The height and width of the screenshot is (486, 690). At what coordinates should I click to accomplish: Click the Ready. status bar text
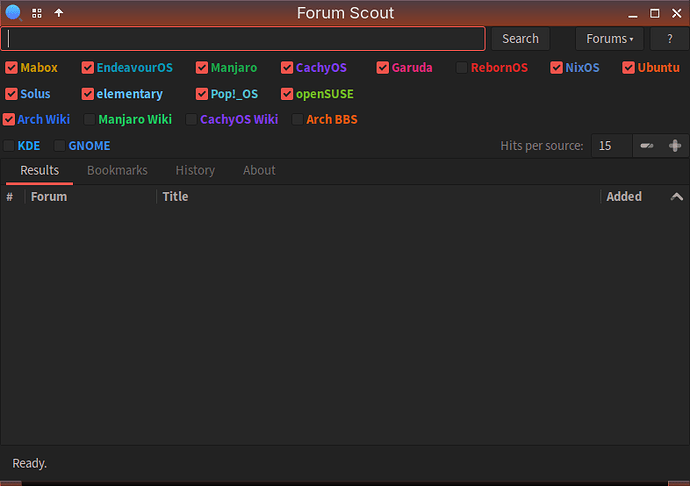click(x=29, y=464)
